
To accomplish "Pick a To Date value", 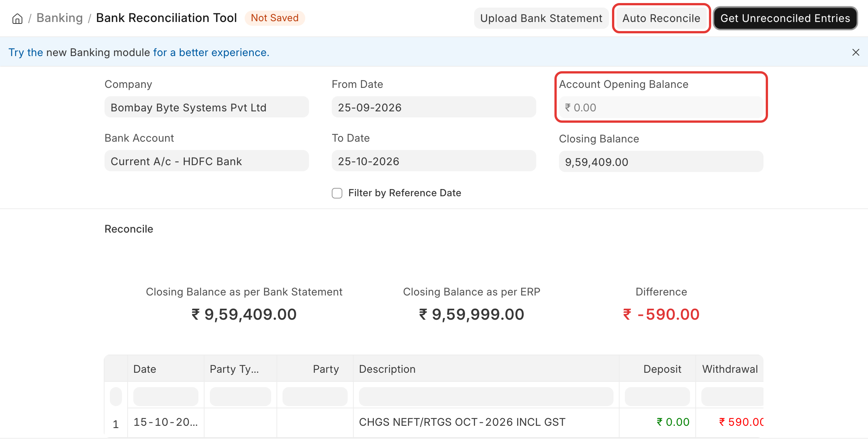I will click(434, 161).
